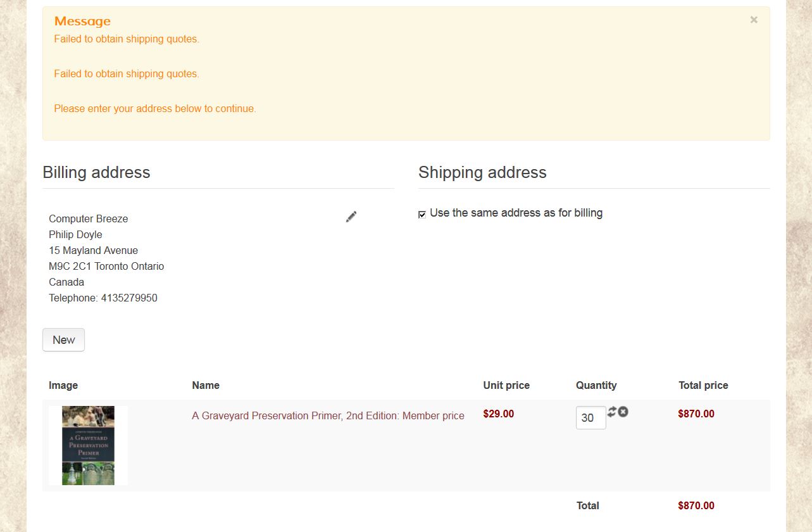The height and width of the screenshot is (532, 812).
Task: Open the Graveyard Preservation Primer product link
Action: [328, 415]
